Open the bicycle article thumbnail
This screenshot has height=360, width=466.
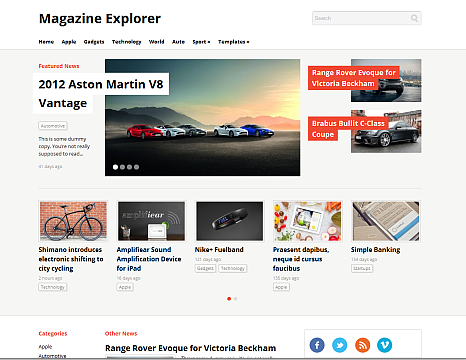[73, 221]
